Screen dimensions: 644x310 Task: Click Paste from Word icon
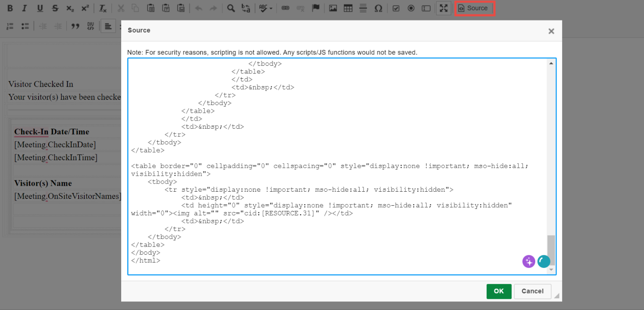pos(181,8)
